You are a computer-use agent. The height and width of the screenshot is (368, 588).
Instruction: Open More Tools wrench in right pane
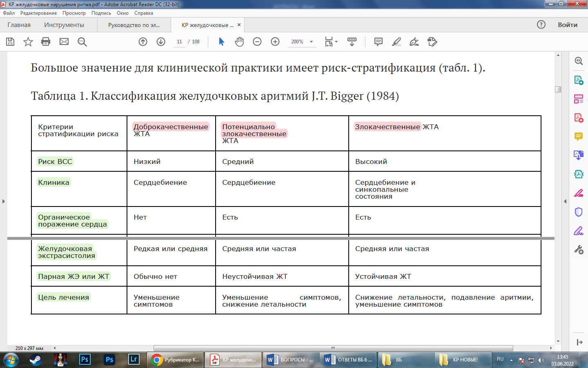pos(579,249)
